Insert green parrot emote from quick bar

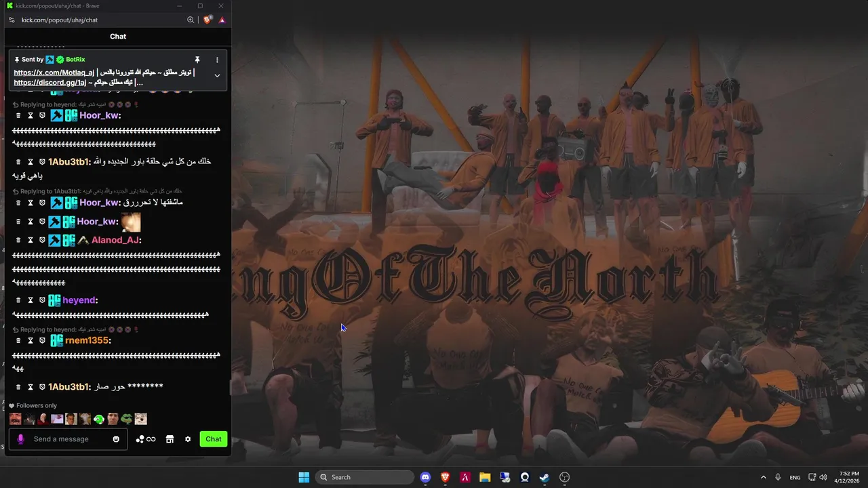(99, 419)
